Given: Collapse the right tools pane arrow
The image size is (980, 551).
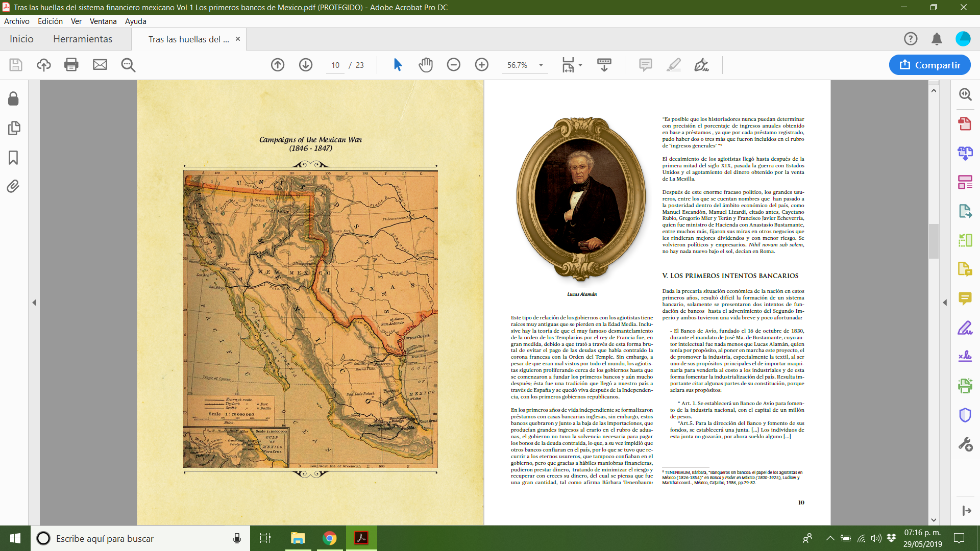Looking at the screenshot, I should coord(945,303).
